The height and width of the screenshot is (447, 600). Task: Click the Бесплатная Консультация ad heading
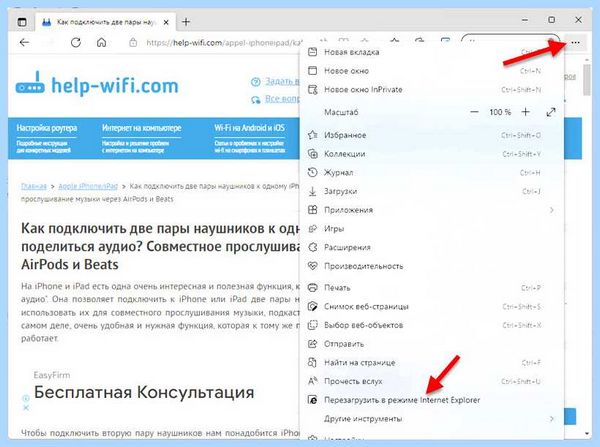(144, 392)
